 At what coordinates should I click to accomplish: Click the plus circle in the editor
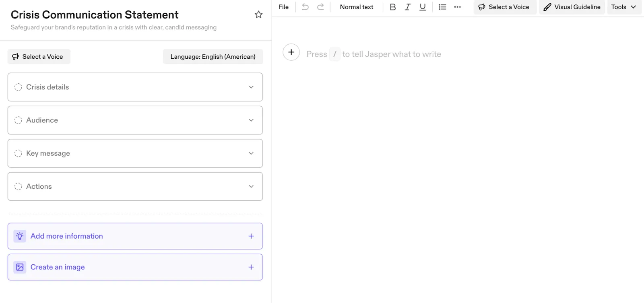point(291,52)
